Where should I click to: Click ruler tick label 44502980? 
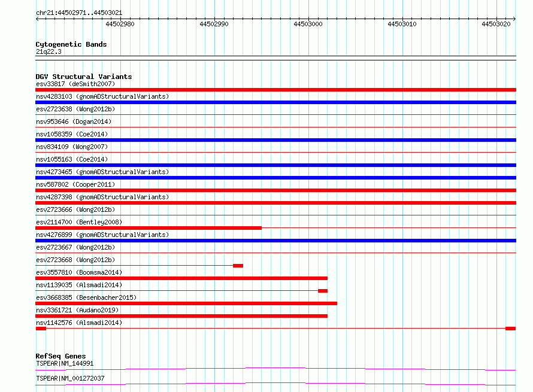click(x=120, y=24)
